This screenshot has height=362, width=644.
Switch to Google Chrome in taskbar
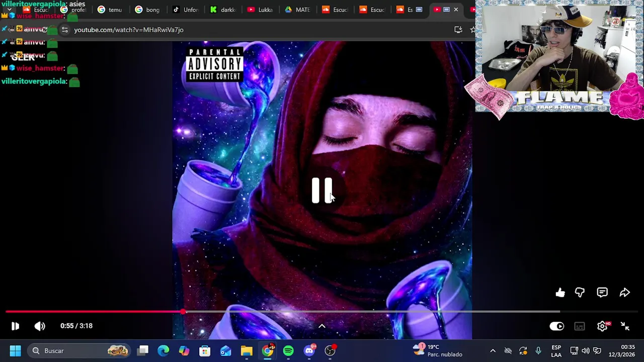(x=268, y=350)
